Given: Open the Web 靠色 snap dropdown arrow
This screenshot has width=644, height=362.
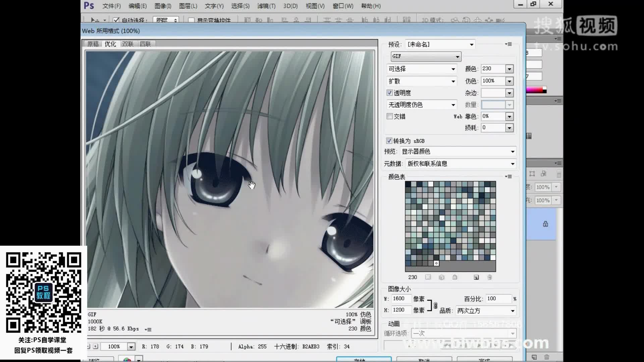Looking at the screenshot, I should (509, 117).
